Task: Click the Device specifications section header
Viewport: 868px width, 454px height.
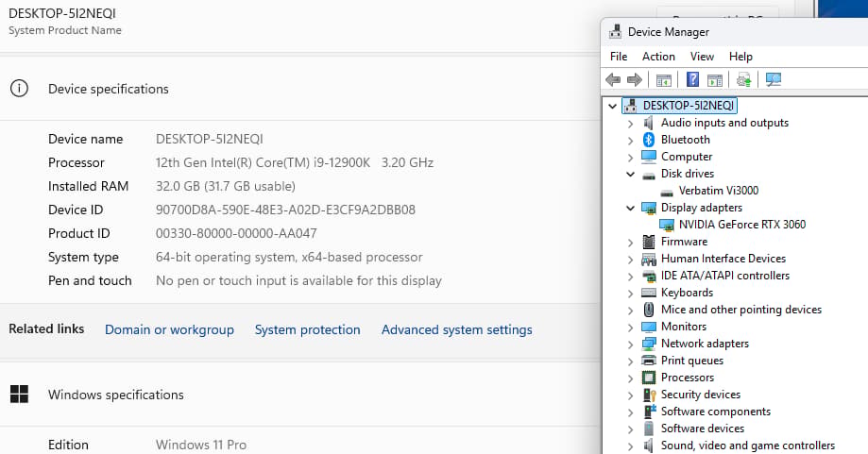Action: pyautogui.click(x=109, y=89)
